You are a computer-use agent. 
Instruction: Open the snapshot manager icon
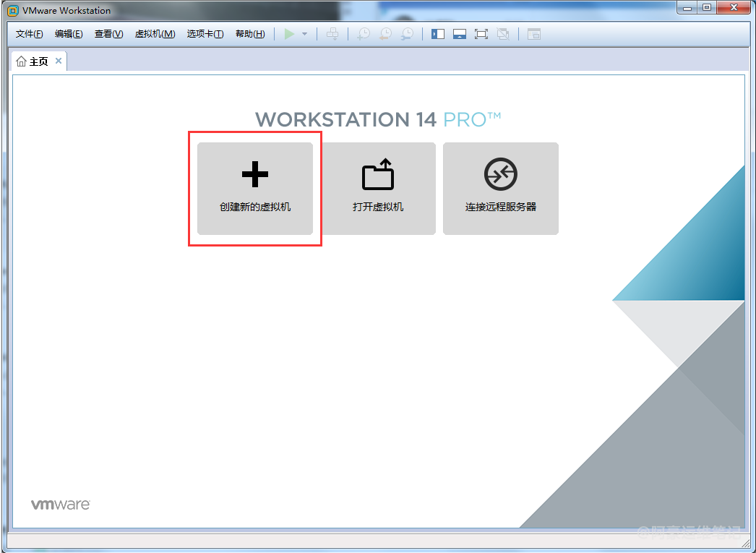408,34
